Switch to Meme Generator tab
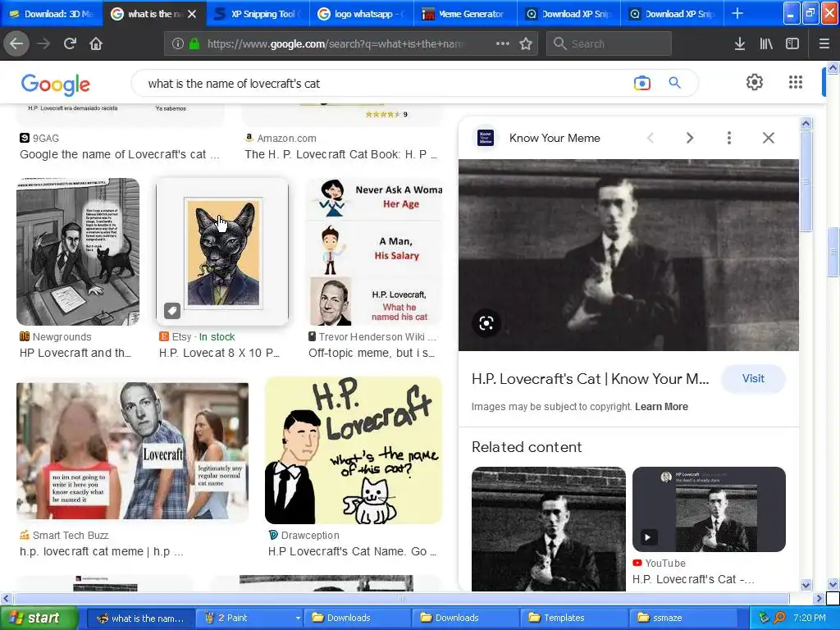840x630 pixels. pos(465,14)
